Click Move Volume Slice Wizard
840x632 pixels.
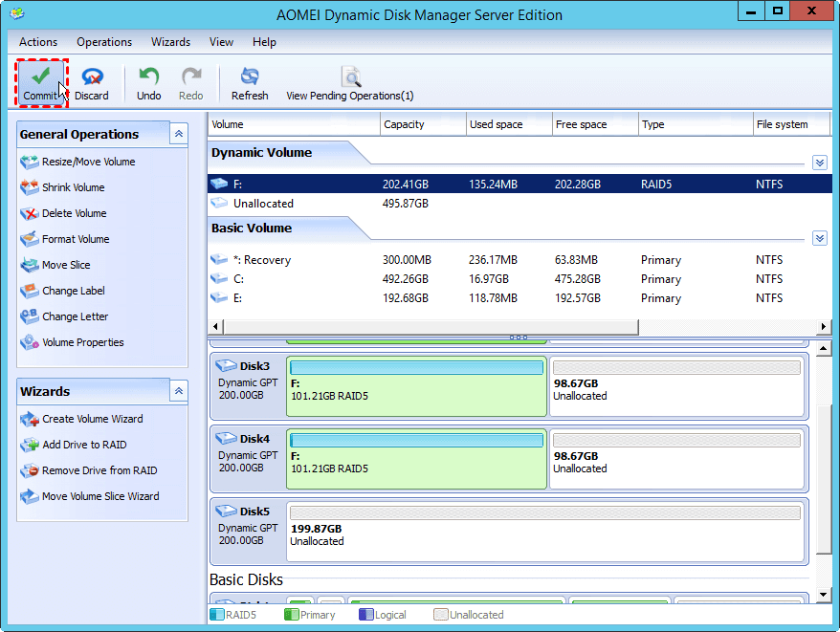100,496
